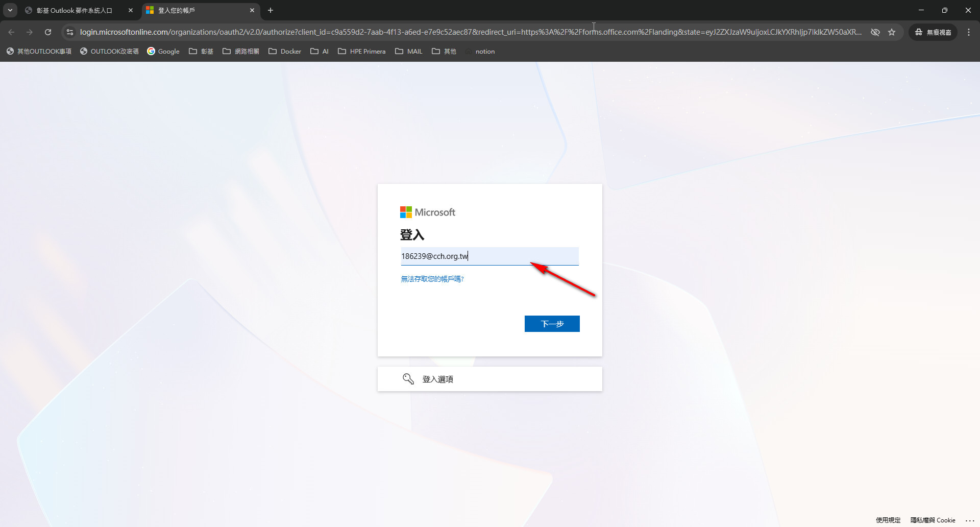Click the email address input field
The height and width of the screenshot is (527, 980).
coord(489,256)
